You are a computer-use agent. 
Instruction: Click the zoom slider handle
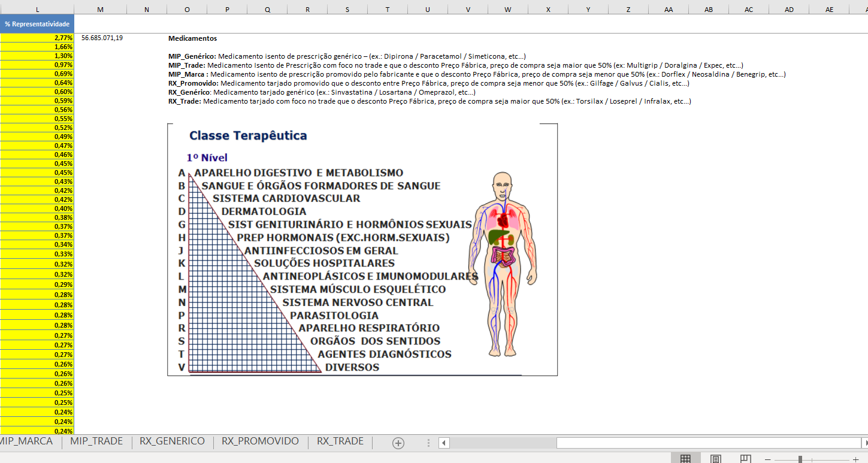click(800, 459)
